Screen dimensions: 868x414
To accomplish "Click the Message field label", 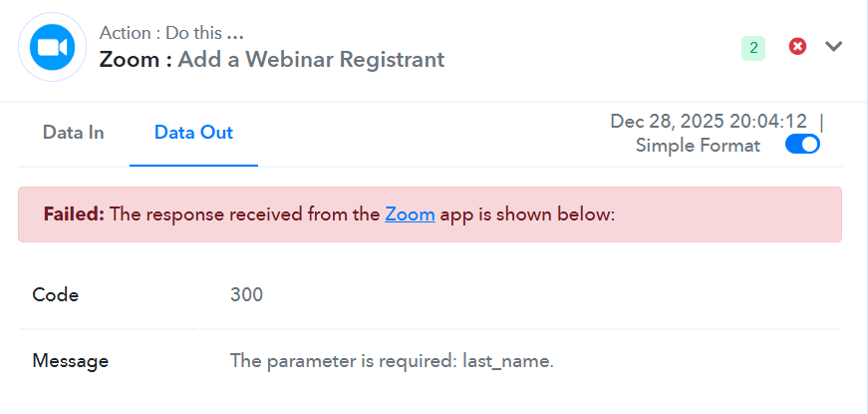I will click(70, 360).
